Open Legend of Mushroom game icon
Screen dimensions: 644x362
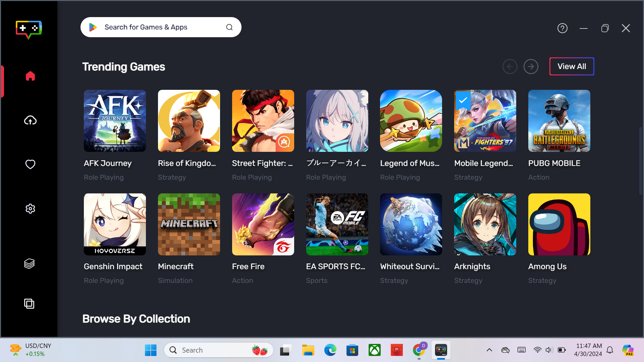tap(411, 121)
